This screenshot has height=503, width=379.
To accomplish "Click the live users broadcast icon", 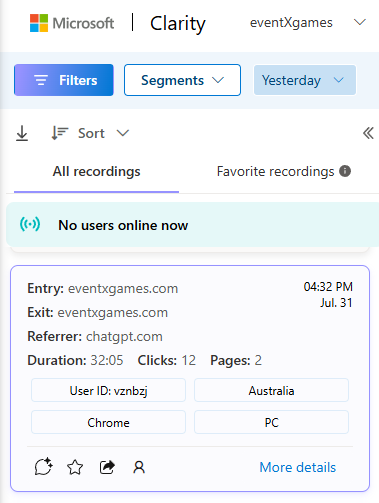I will click(30, 224).
